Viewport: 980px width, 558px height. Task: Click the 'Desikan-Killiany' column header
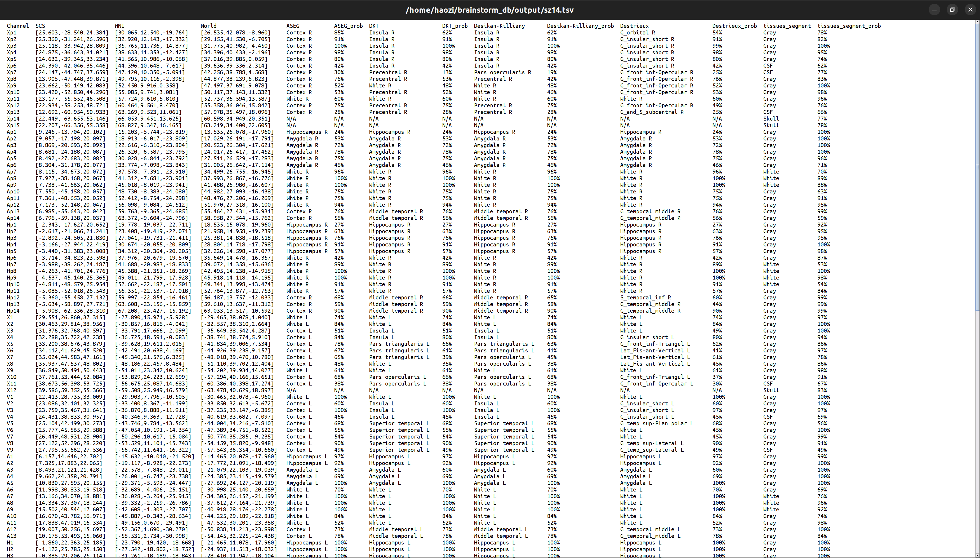pos(500,26)
